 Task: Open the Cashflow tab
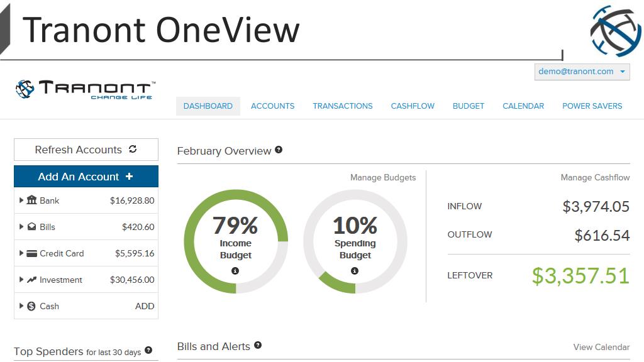click(x=413, y=106)
